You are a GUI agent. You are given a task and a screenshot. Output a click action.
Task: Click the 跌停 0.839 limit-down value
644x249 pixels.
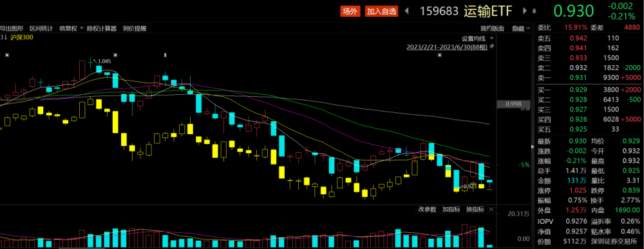pyautogui.click(x=632, y=191)
